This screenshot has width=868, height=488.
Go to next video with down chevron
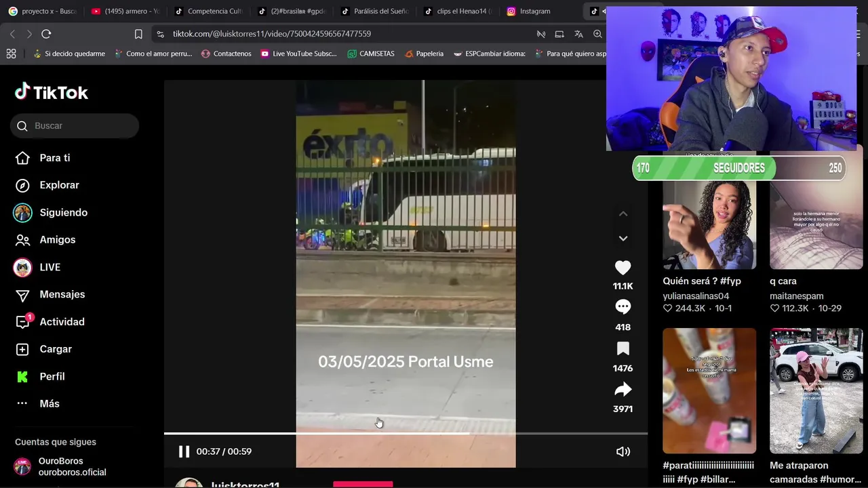click(x=623, y=239)
